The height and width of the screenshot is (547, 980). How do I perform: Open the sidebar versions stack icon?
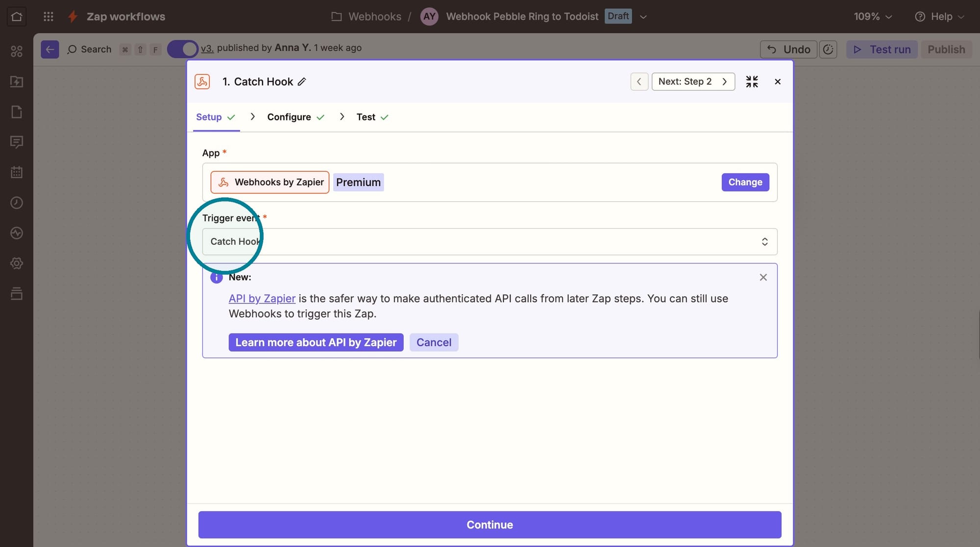(17, 294)
